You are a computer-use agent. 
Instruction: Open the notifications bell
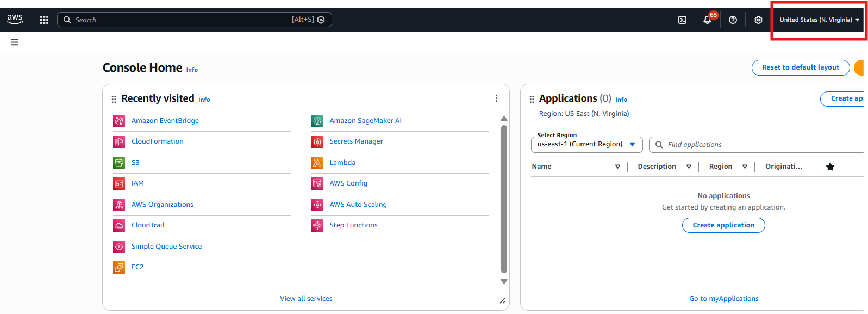pos(707,20)
